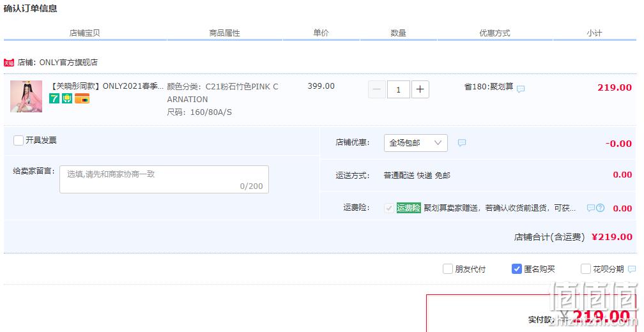Check the 开具发票 invoice checkbox
The width and height of the screenshot is (644, 332).
(x=19, y=140)
